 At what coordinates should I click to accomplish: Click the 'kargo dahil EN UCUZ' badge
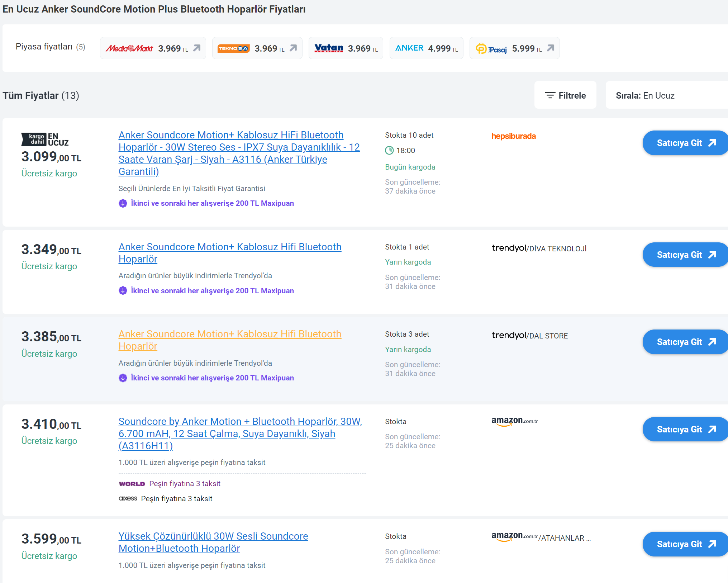coord(45,139)
